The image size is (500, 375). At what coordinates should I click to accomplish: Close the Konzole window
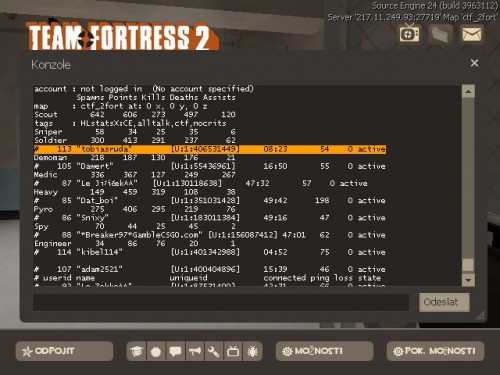coord(474,63)
